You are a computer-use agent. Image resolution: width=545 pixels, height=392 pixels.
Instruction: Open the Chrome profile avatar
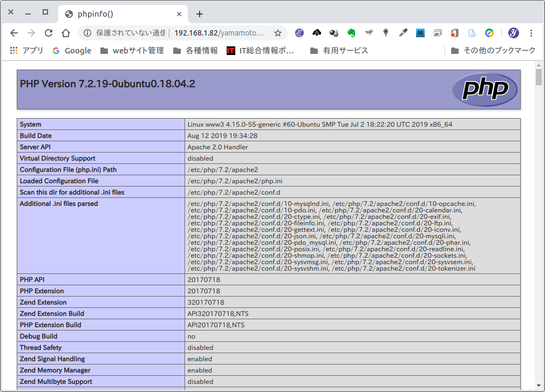514,33
